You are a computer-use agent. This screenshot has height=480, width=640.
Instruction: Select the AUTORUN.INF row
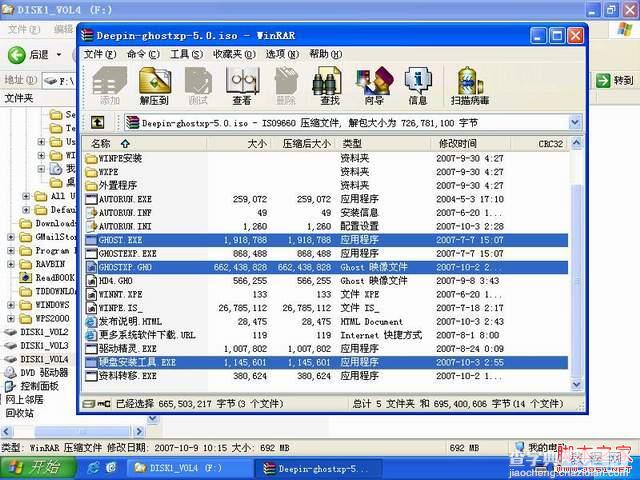click(x=326, y=213)
